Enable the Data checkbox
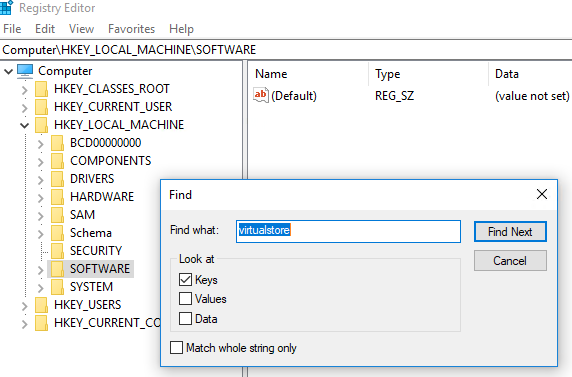The width and height of the screenshot is (572, 377). pos(185,318)
